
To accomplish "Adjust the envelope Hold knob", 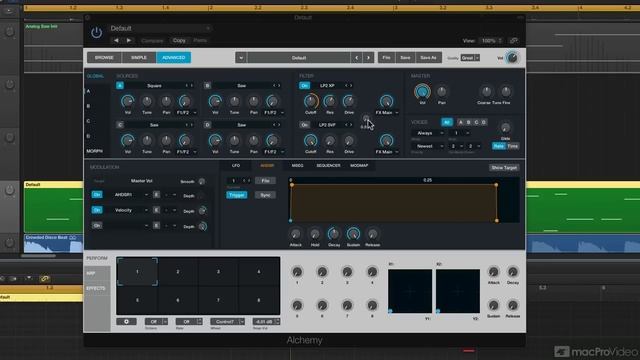I will tap(315, 234).
